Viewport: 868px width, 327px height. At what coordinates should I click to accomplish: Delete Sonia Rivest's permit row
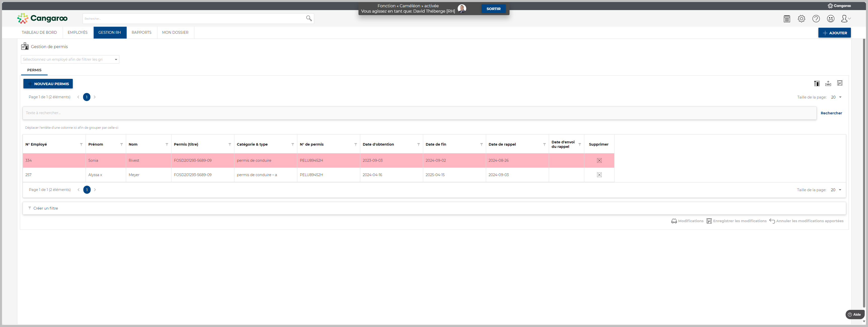click(599, 160)
